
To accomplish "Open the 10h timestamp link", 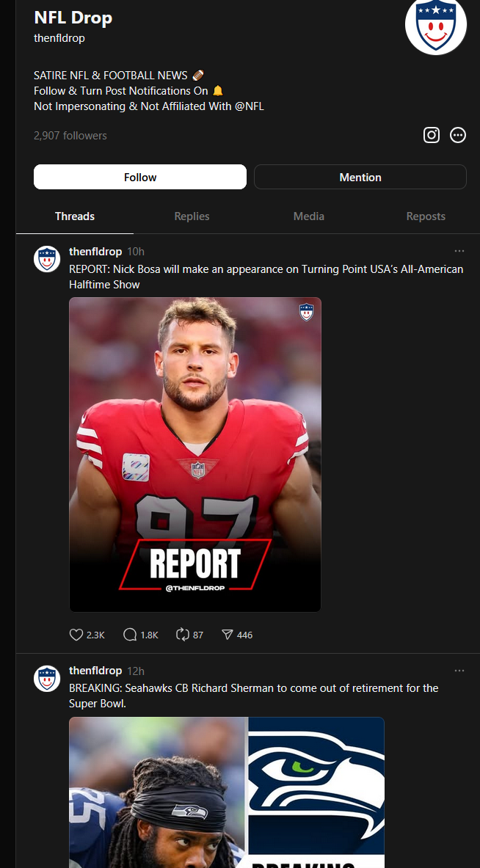I will [136, 252].
